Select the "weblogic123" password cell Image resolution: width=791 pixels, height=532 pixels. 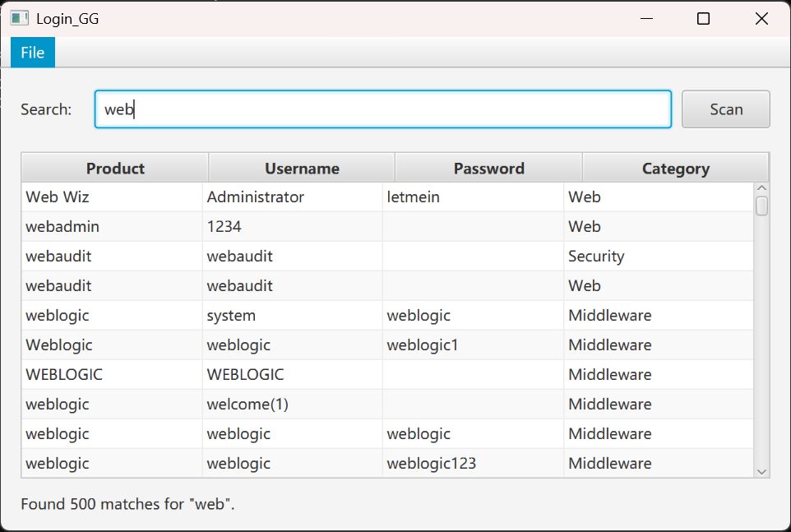[x=473, y=464]
